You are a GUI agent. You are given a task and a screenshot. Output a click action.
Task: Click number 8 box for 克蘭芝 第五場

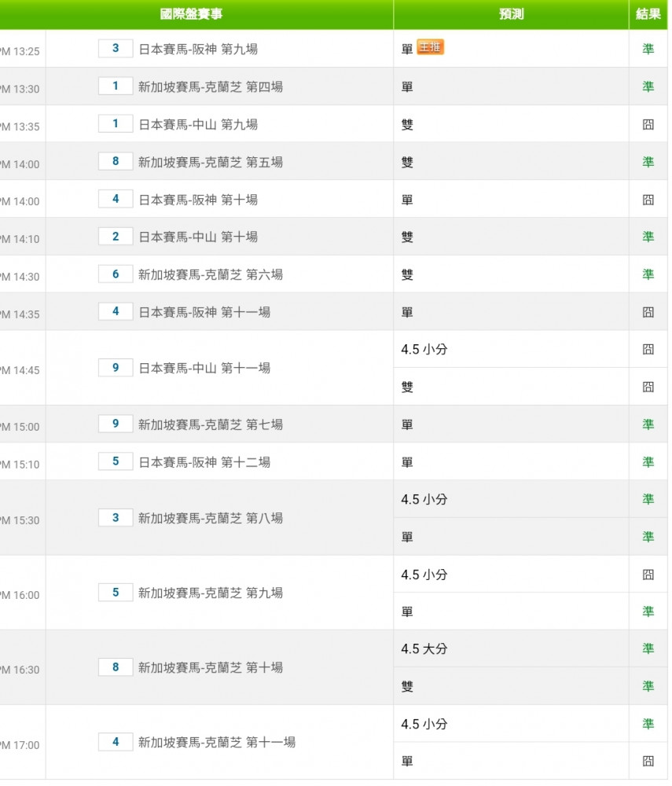pyautogui.click(x=116, y=161)
